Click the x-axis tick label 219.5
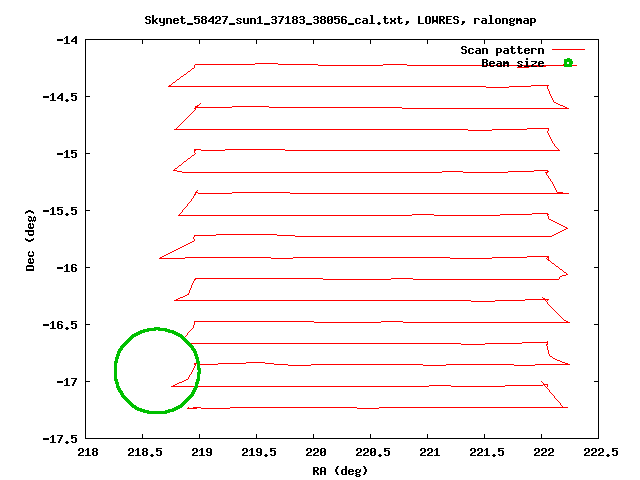Viewport: 640px width, 480px height. pyautogui.click(x=259, y=452)
